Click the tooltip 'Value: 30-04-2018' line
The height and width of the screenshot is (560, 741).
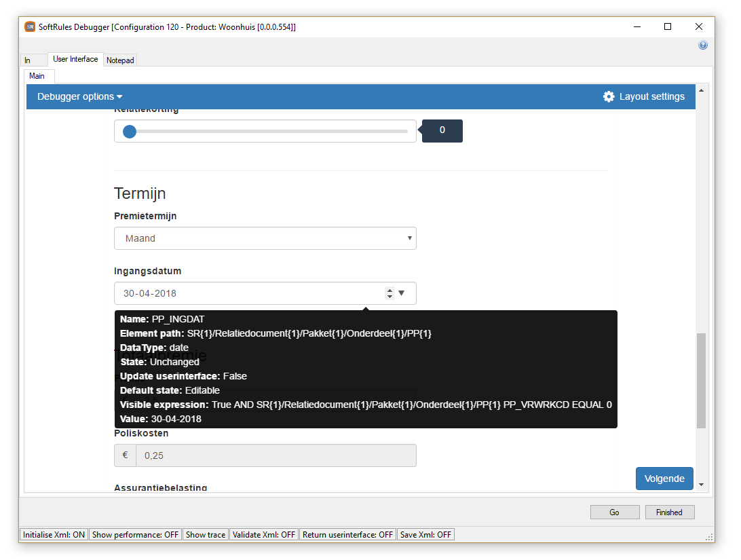tap(161, 419)
